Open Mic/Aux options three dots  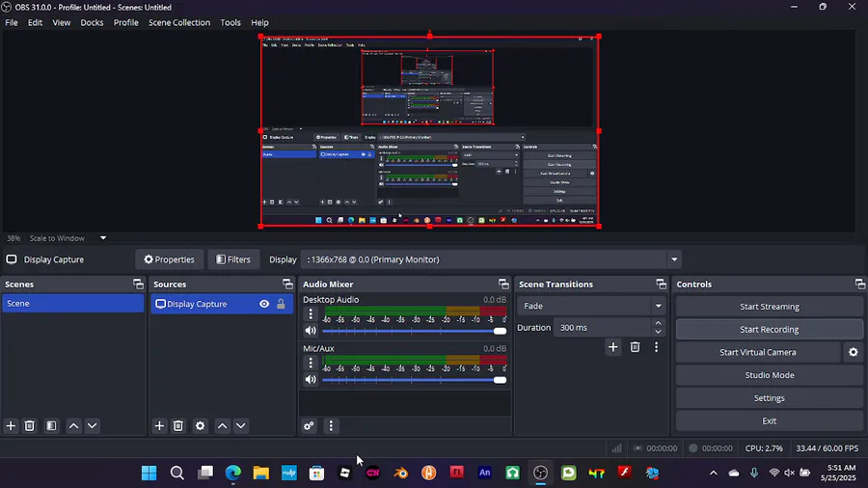tap(311, 363)
